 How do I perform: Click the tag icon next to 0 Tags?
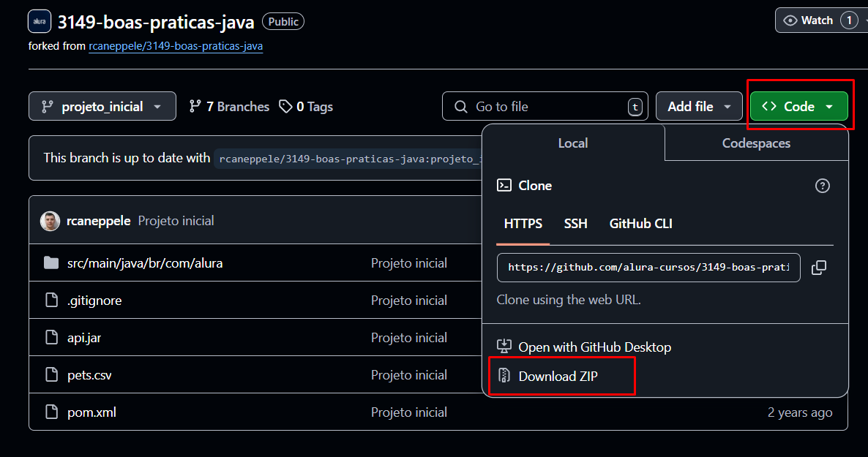285,106
